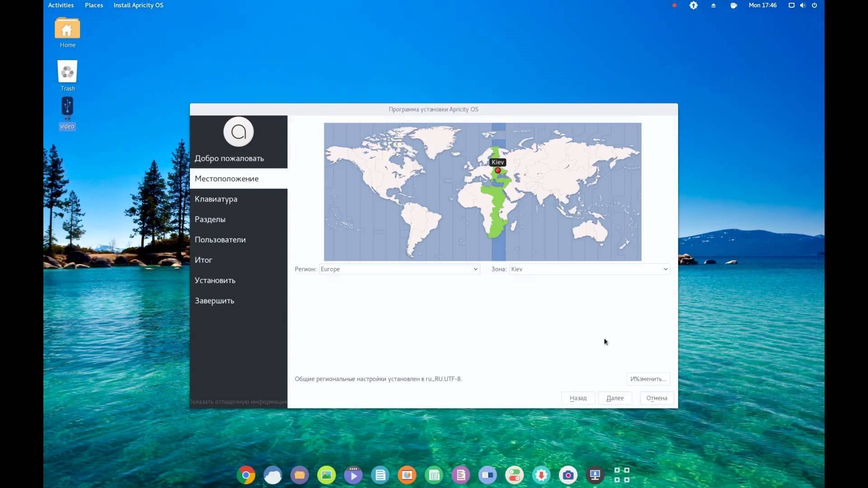Click the show debug information link
Image resolution: width=868 pixels, height=488 pixels.
pos(239,402)
